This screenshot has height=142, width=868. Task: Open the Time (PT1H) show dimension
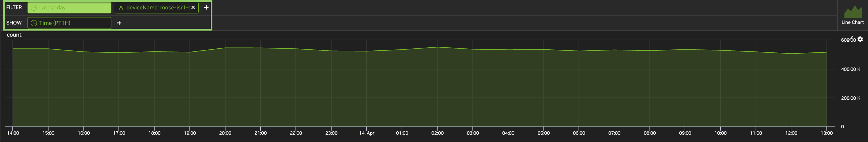coord(69,23)
